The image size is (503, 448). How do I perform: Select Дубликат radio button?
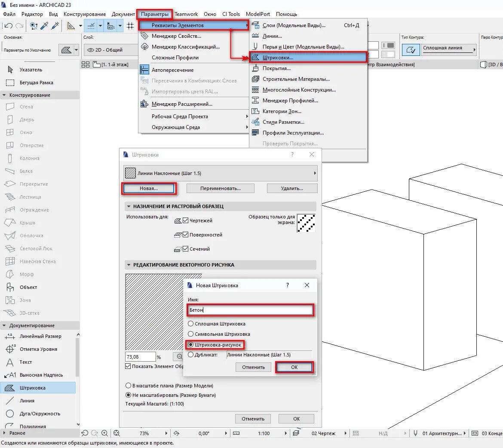click(x=190, y=355)
